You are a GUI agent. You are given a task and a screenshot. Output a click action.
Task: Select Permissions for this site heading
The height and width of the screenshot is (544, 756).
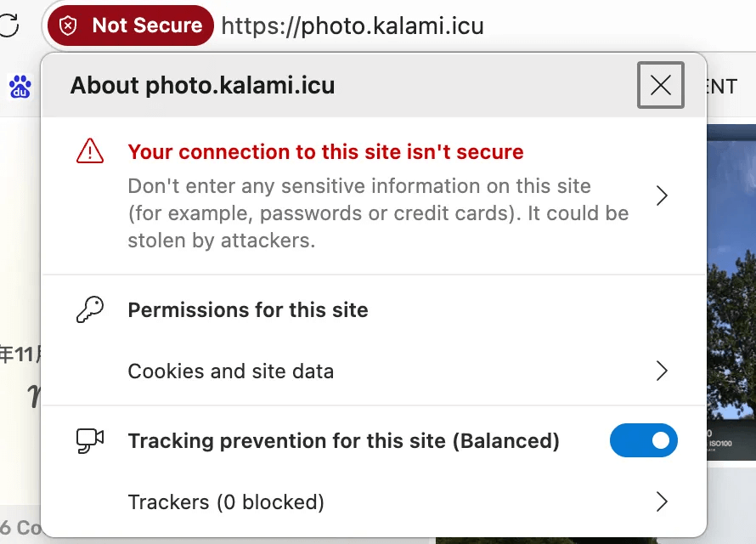[248, 310]
